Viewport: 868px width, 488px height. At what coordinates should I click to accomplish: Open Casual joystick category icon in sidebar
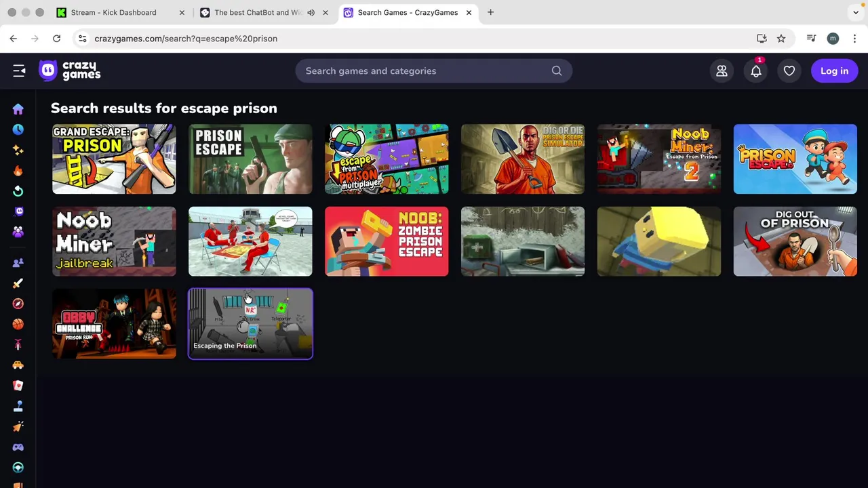18,406
